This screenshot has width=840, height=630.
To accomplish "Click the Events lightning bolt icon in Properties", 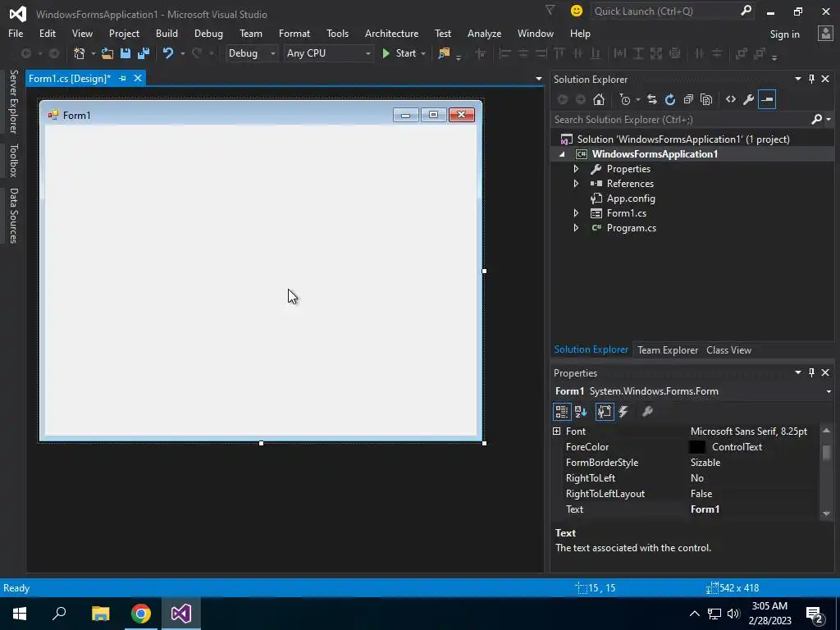I will (623, 412).
